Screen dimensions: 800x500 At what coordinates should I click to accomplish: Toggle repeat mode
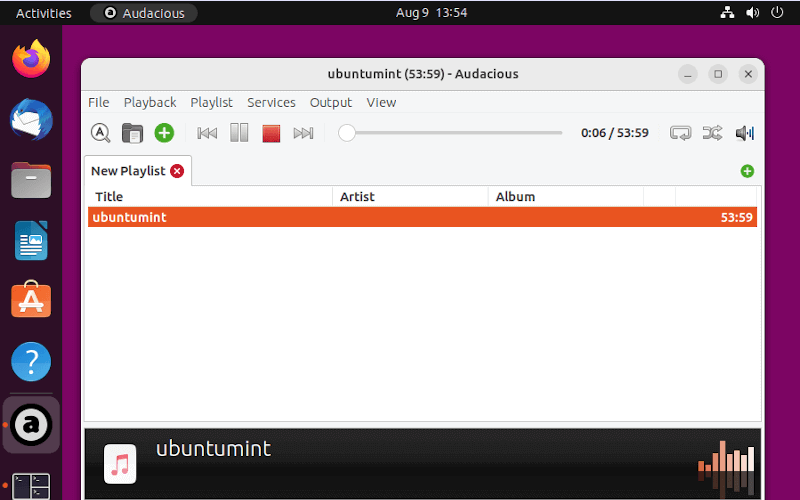click(x=680, y=133)
